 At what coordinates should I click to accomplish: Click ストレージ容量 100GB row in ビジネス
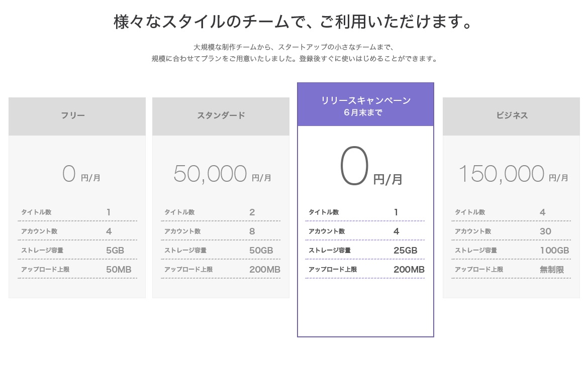tap(511, 250)
